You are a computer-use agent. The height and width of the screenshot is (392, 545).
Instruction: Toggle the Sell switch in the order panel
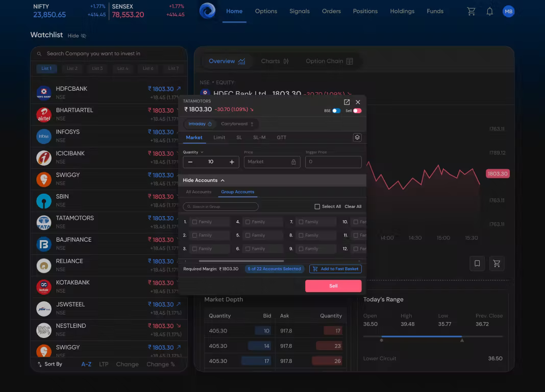pos(358,111)
